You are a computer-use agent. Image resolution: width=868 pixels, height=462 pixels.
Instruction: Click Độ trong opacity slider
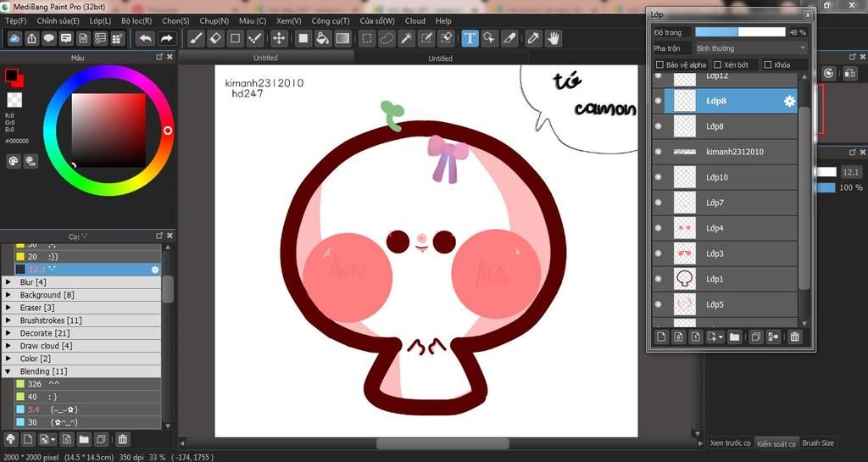pos(740,32)
